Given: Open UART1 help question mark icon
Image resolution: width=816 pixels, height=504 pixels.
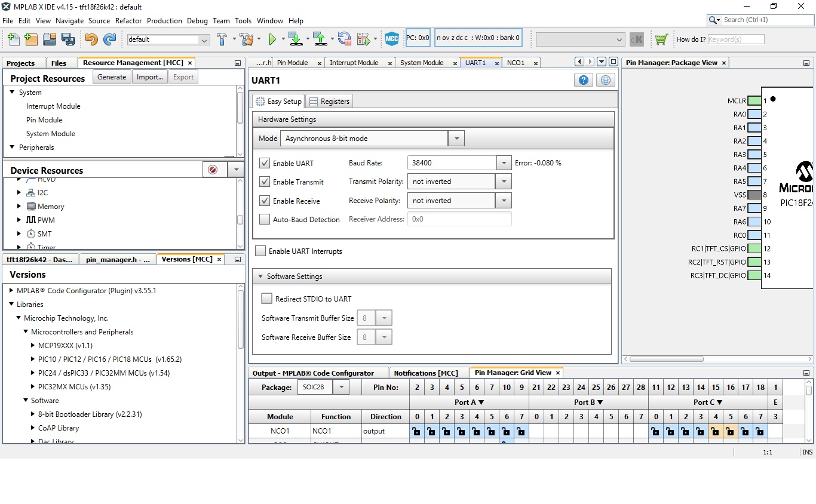Looking at the screenshot, I should 584,80.
